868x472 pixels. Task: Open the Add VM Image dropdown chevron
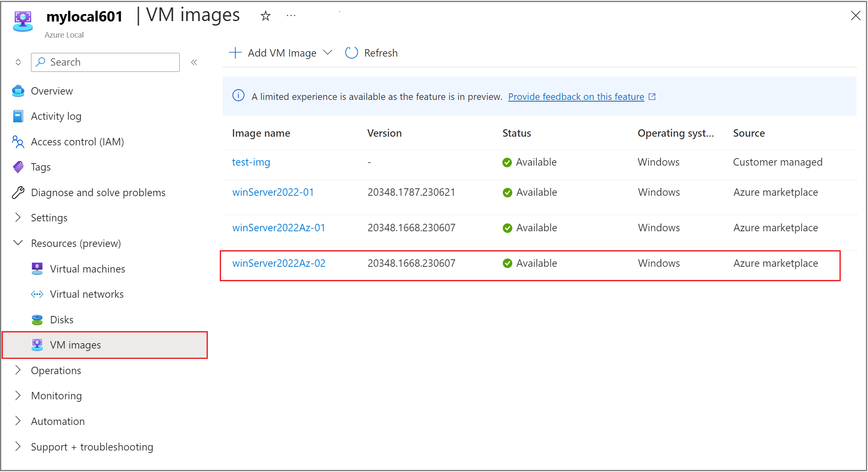328,53
